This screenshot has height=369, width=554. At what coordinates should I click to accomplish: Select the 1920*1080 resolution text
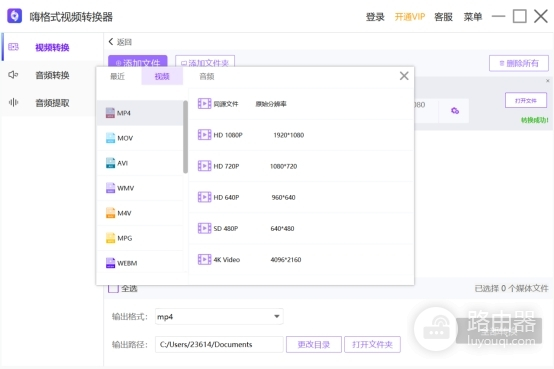(x=288, y=135)
